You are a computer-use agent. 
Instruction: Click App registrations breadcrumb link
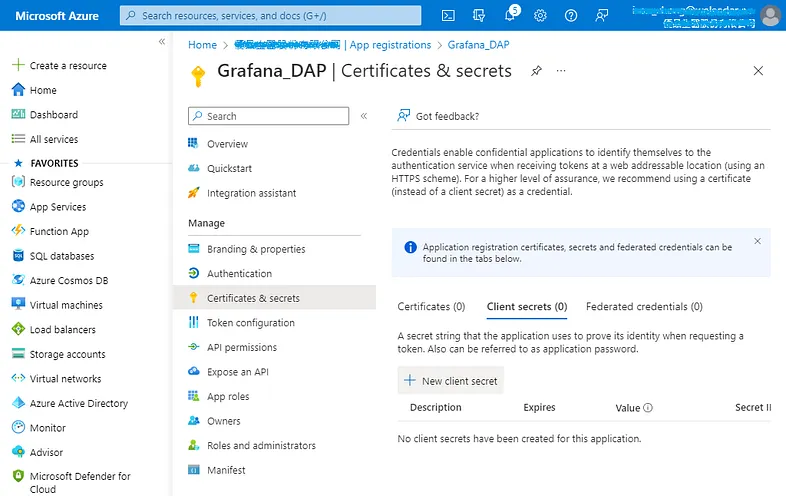point(390,45)
